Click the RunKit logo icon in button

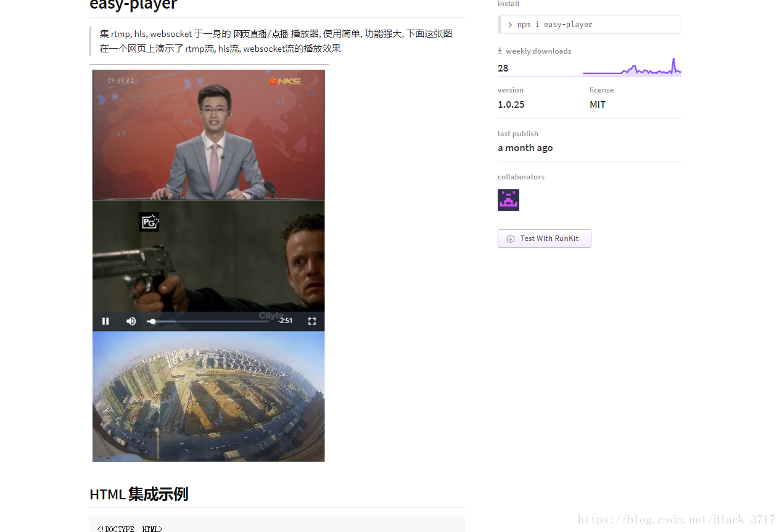511,239
